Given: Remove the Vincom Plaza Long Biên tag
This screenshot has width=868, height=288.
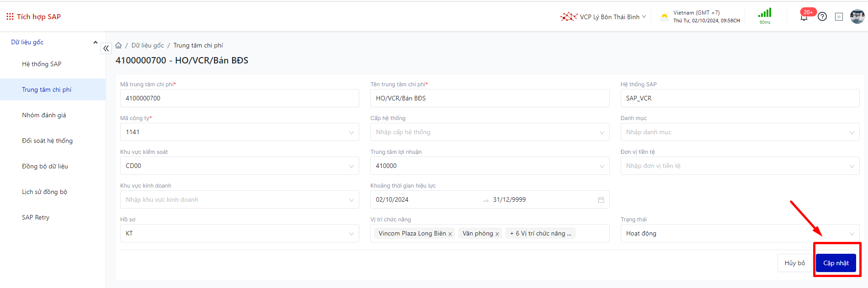Looking at the screenshot, I should pyautogui.click(x=450, y=234).
